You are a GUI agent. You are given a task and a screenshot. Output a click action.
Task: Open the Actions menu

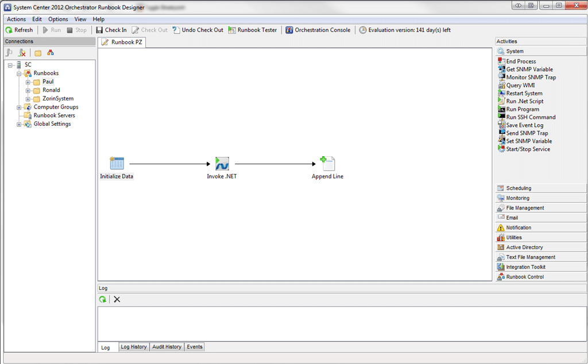(16, 19)
